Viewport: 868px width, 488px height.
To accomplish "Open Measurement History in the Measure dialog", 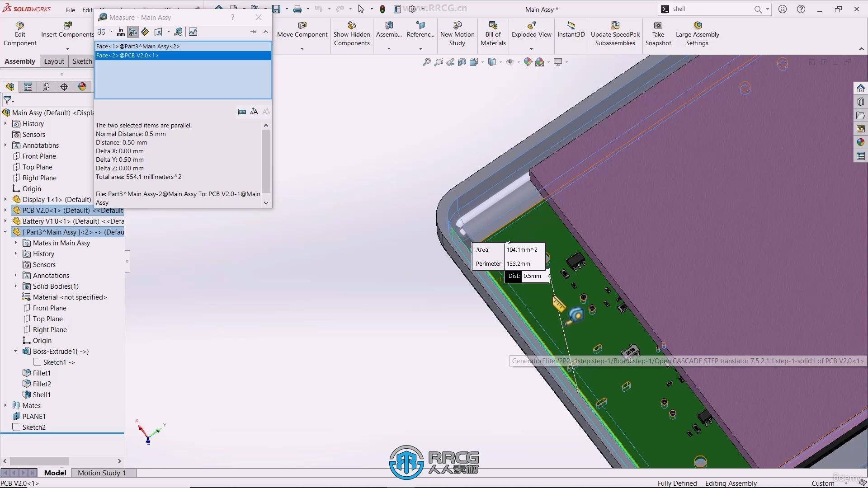I will (x=179, y=32).
